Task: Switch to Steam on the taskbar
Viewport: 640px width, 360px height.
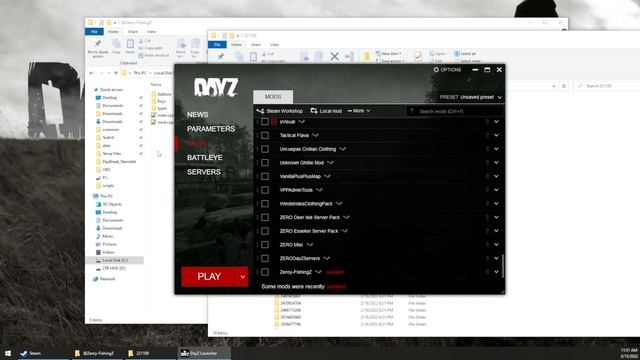Action: pyautogui.click(x=43, y=353)
